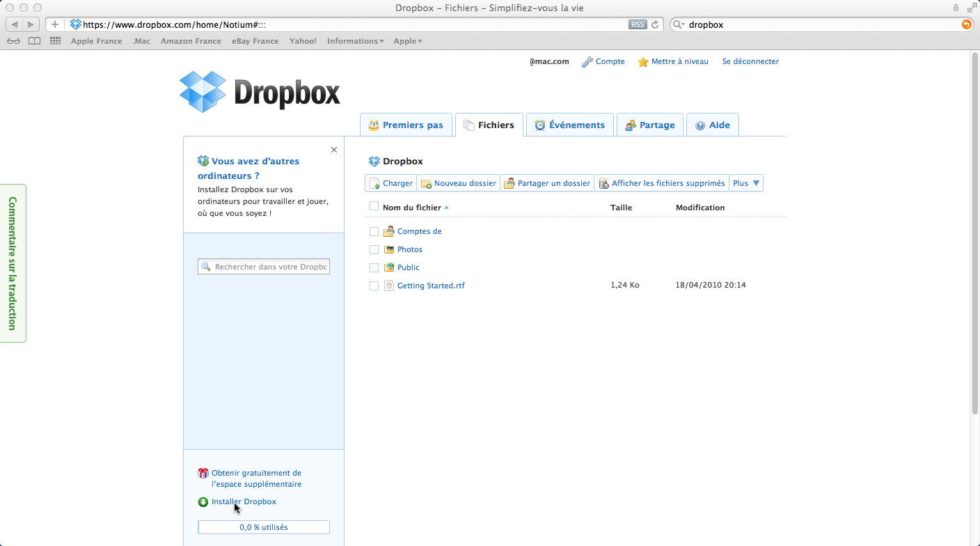Click the Dropbox logo

(259, 91)
